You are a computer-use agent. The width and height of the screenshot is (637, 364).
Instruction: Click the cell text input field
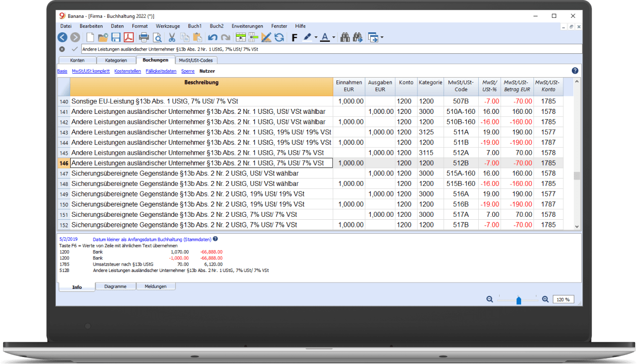tap(331, 49)
